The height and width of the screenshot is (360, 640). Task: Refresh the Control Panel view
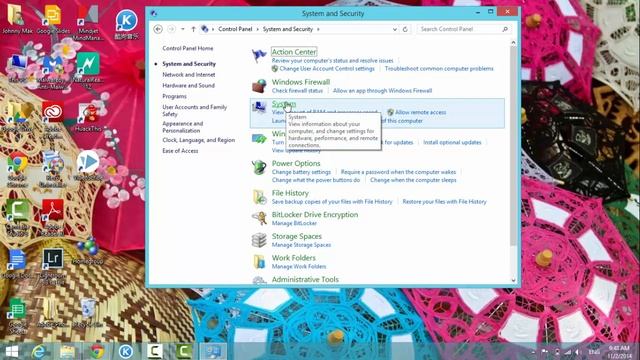coord(405,29)
